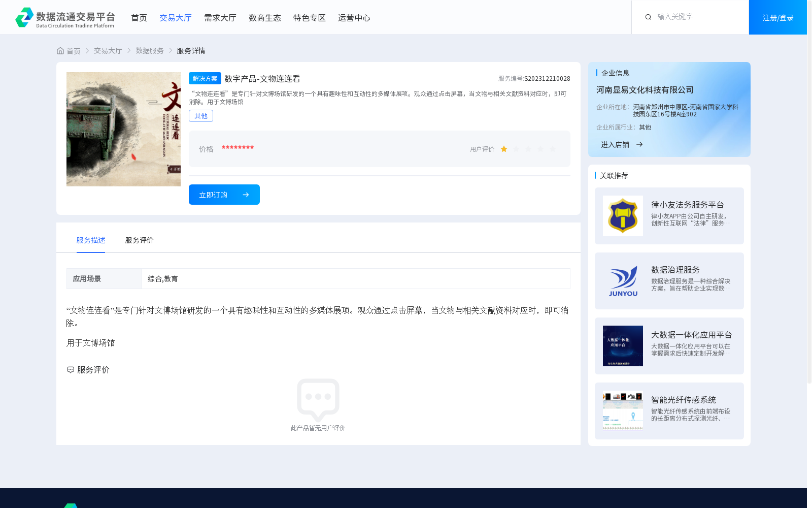812x508 pixels.
Task: Click the comment icon next to 服务评价 heading
Action: coord(71,370)
